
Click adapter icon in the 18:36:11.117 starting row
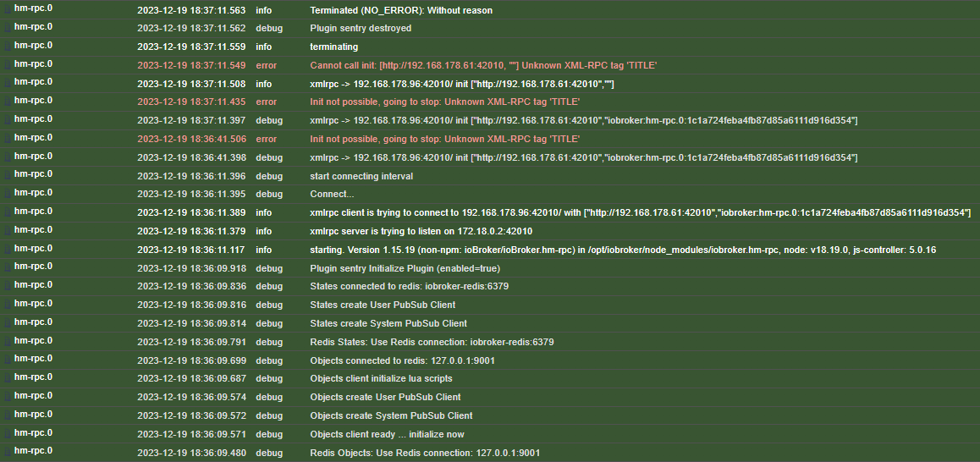click(8, 249)
